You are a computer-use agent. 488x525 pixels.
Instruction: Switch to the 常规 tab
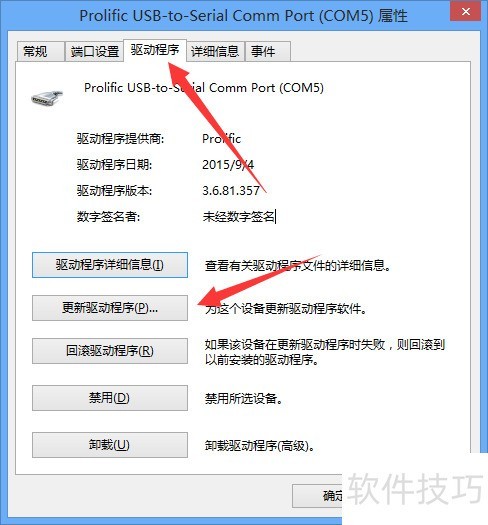(40, 52)
